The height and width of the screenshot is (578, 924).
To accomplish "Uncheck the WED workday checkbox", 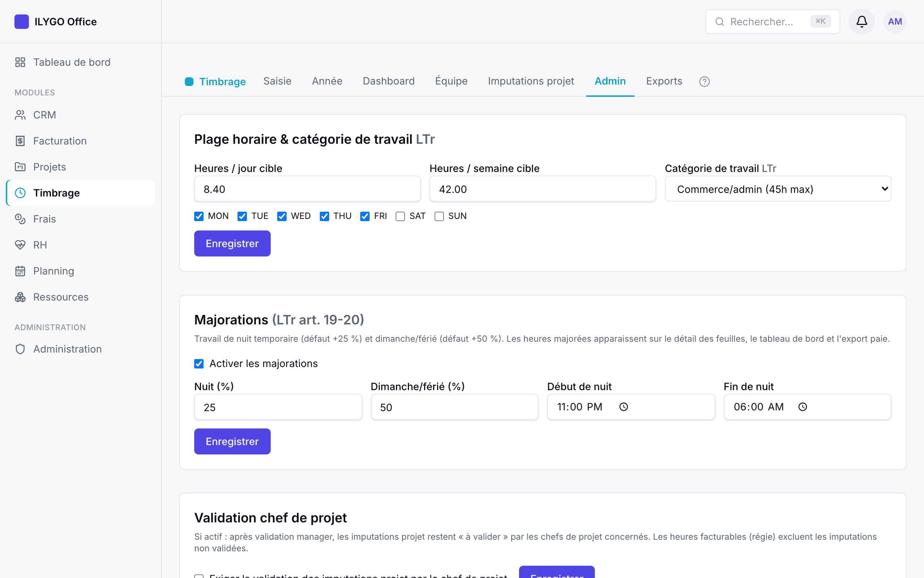I will (282, 216).
